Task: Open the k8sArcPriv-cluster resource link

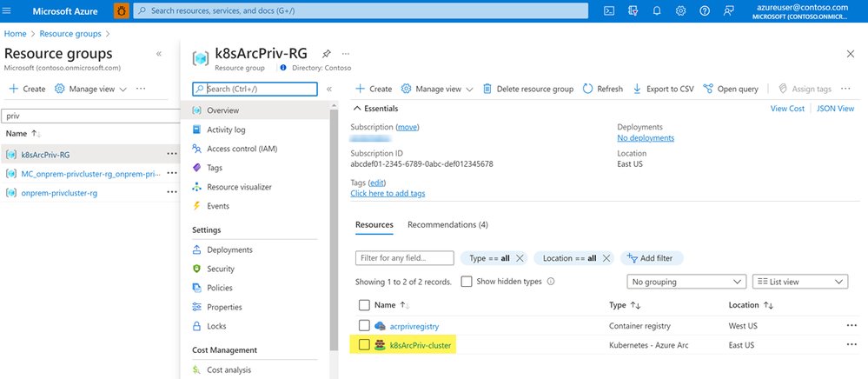Action: point(421,345)
